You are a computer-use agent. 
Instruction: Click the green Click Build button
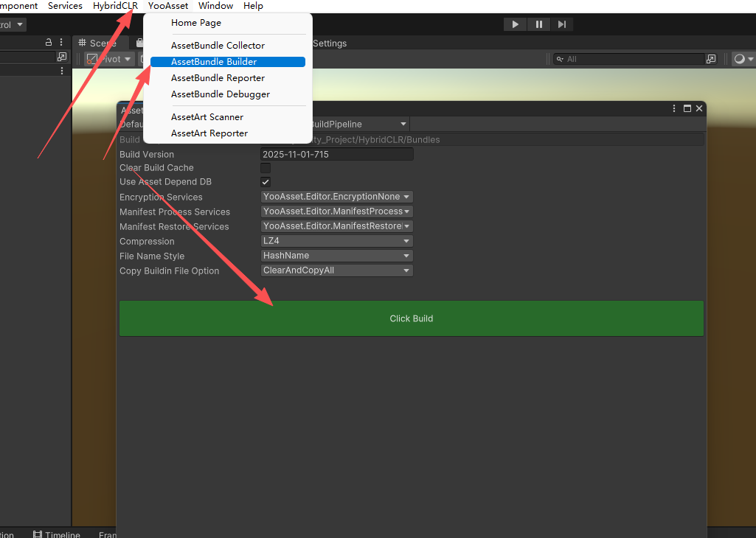[412, 318]
